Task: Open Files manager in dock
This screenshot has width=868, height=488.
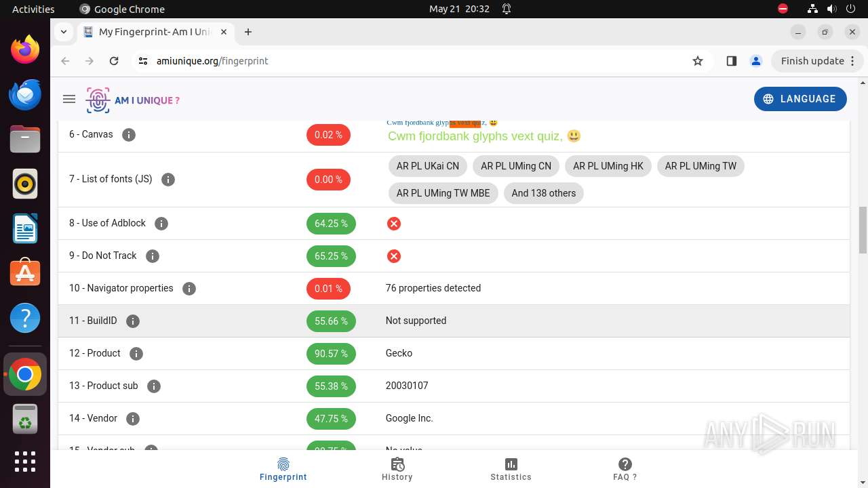Action: 25,139
